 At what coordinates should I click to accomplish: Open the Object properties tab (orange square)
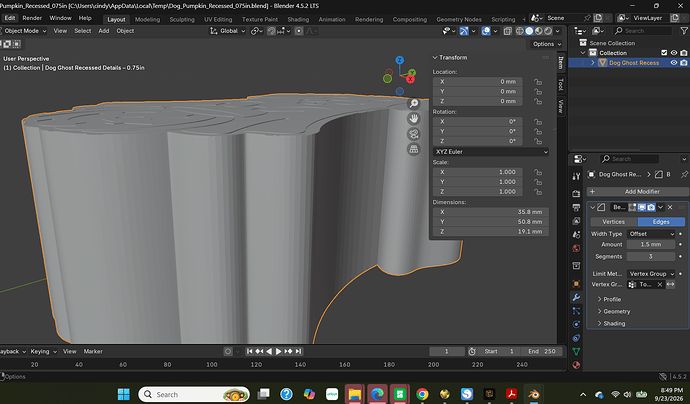point(576,284)
